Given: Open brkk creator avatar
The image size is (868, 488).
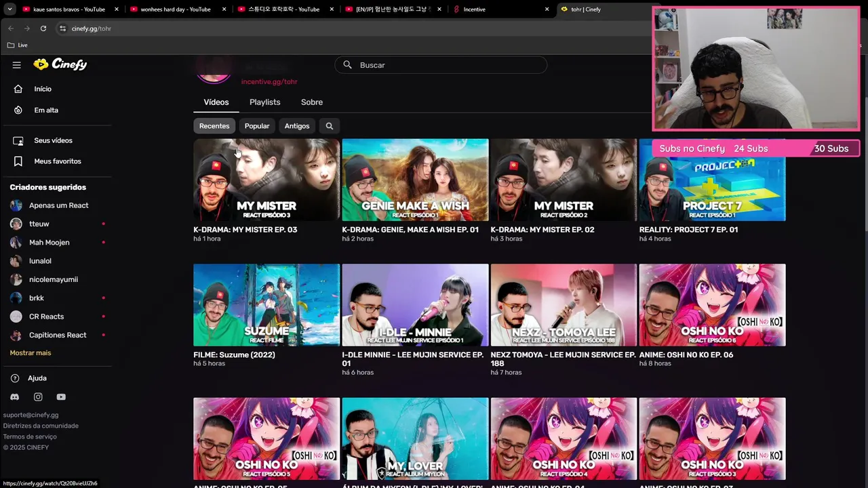Looking at the screenshot, I should 16,298.
